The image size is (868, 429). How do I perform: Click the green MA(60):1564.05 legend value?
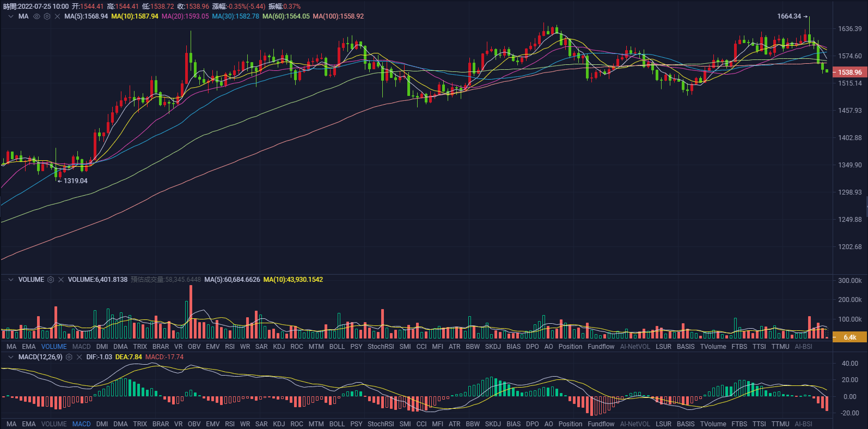[286, 16]
